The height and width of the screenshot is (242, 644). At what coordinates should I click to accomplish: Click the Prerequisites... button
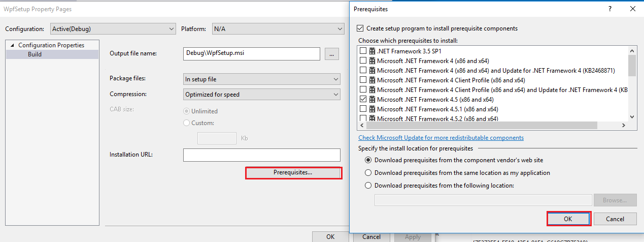[x=293, y=173]
